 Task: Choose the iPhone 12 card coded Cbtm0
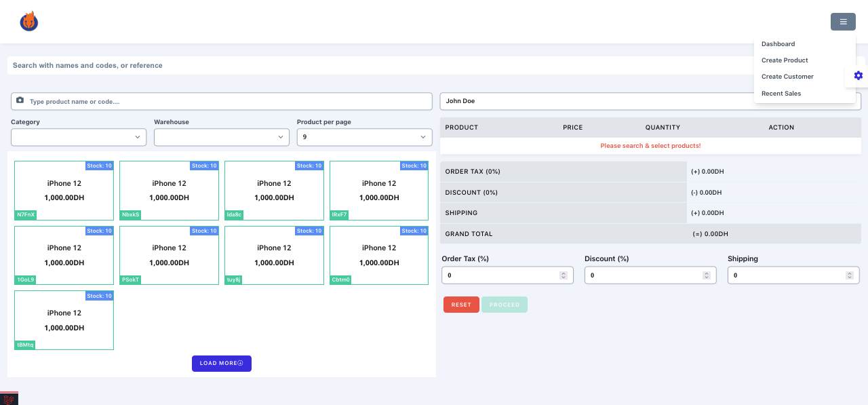[x=379, y=255]
